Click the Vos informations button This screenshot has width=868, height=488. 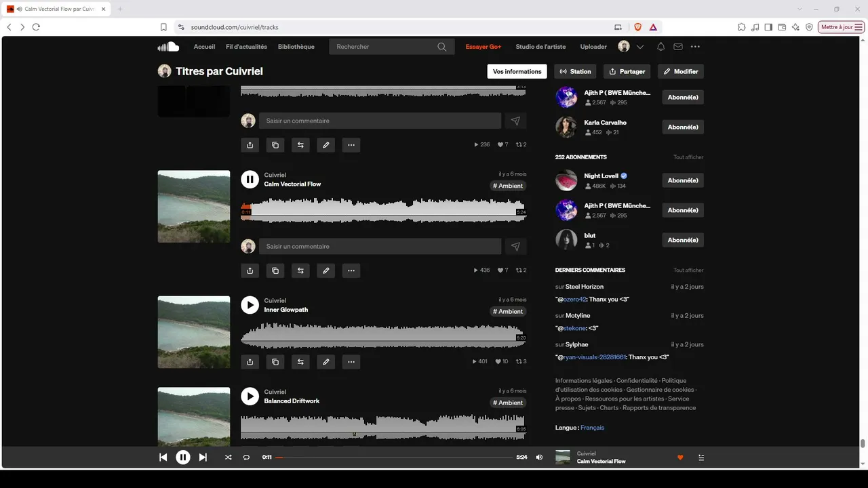pyautogui.click(x=517, y=71)
